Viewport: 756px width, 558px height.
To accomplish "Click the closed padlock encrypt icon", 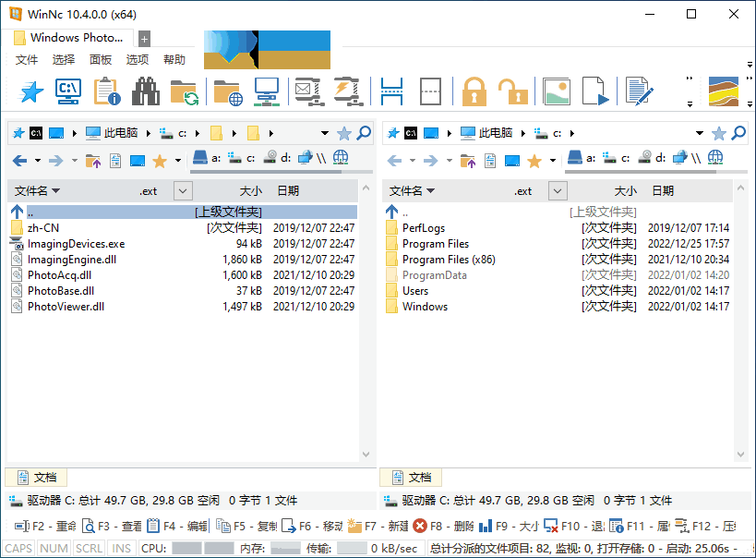I will click(x=474, y=91).
